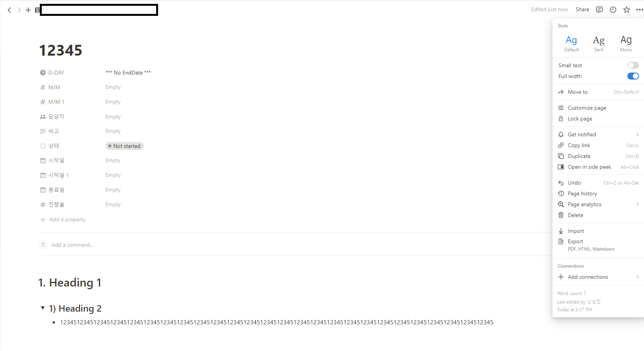Open the comments icon in top bar

coord(599,10)
